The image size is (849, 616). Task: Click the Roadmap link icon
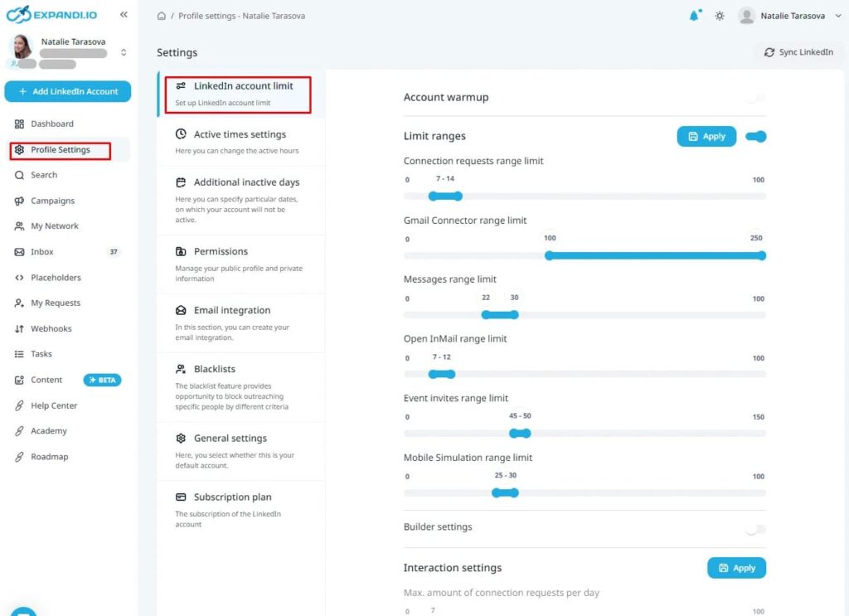20,457
